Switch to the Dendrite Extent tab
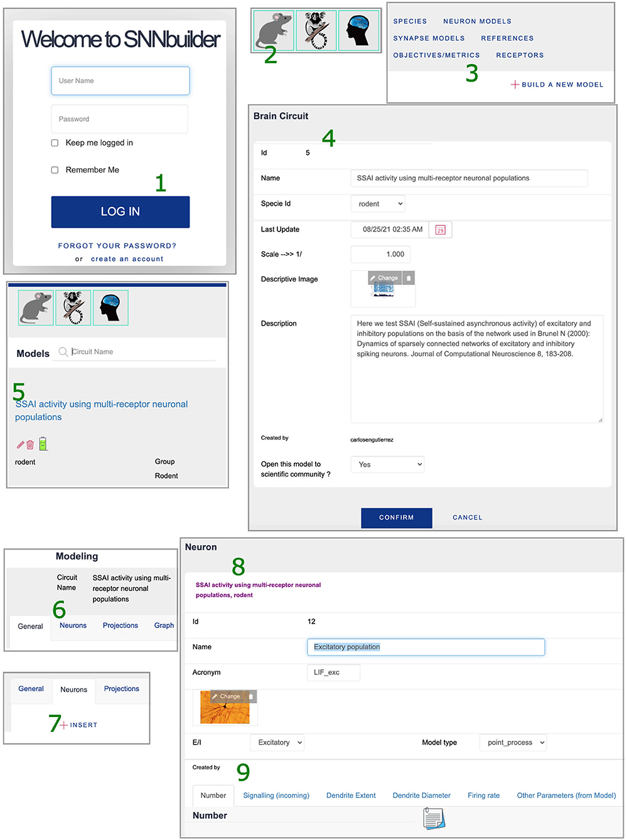This screenshot has width=627, height=840. (x=351, y=795)
